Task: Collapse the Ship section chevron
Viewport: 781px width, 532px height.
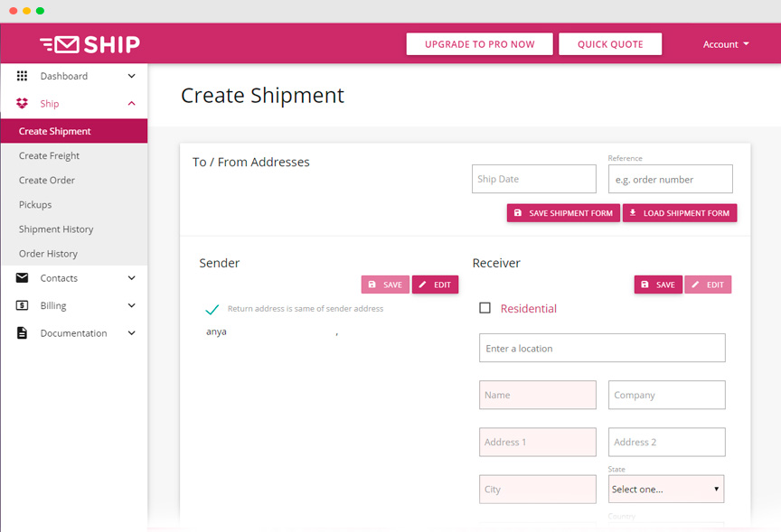Action: [x=131, y=103]
